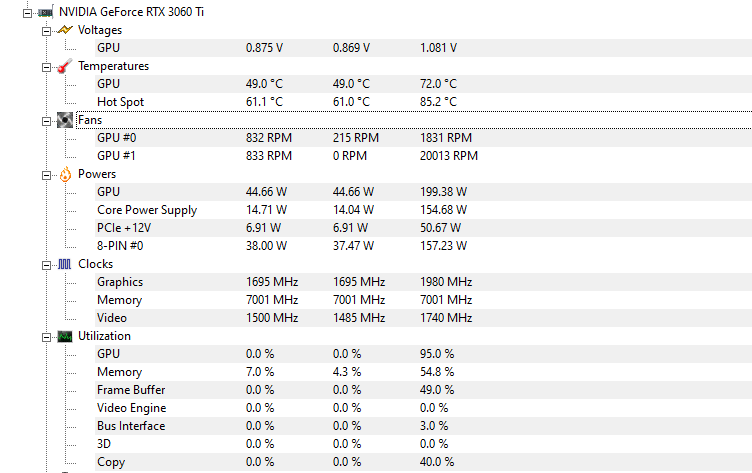Select the 8-PIN #0 power row

423,246
